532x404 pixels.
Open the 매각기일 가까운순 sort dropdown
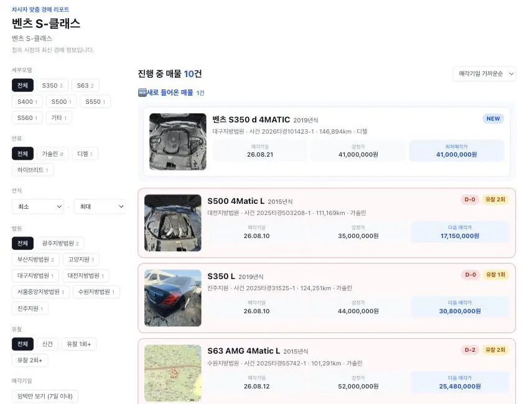(x=485, y=74)
